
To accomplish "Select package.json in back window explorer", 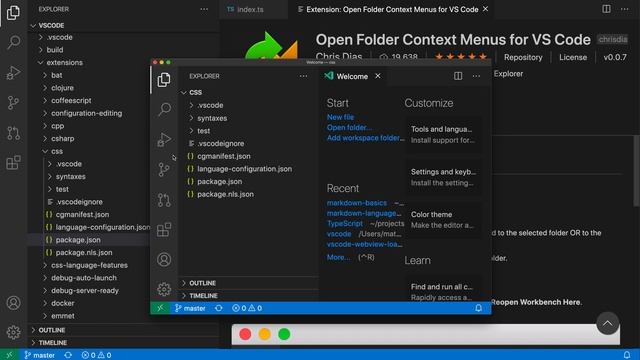I will (89, 240).
